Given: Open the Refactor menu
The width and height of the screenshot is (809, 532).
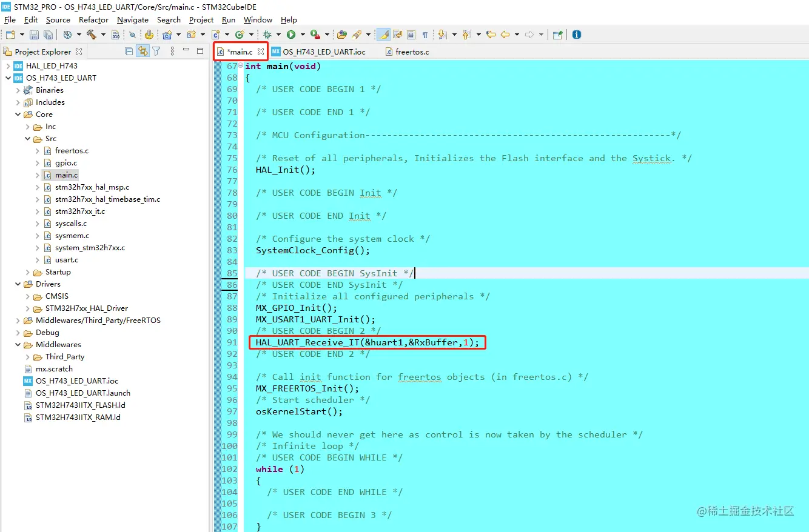Looking at the screenshot, I should (x=93, y=19).
